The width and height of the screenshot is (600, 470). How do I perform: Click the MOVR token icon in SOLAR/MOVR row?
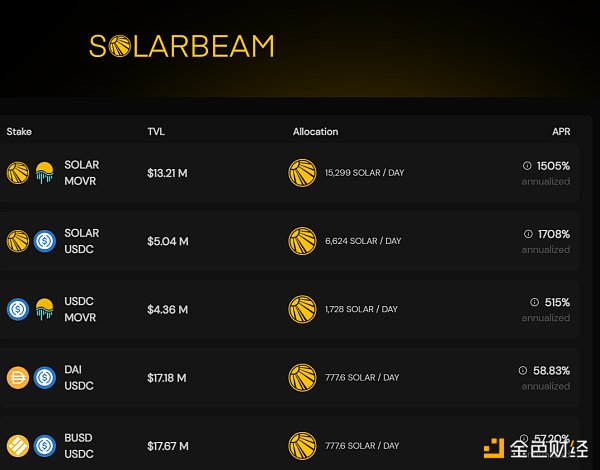(x=44, y=173)
